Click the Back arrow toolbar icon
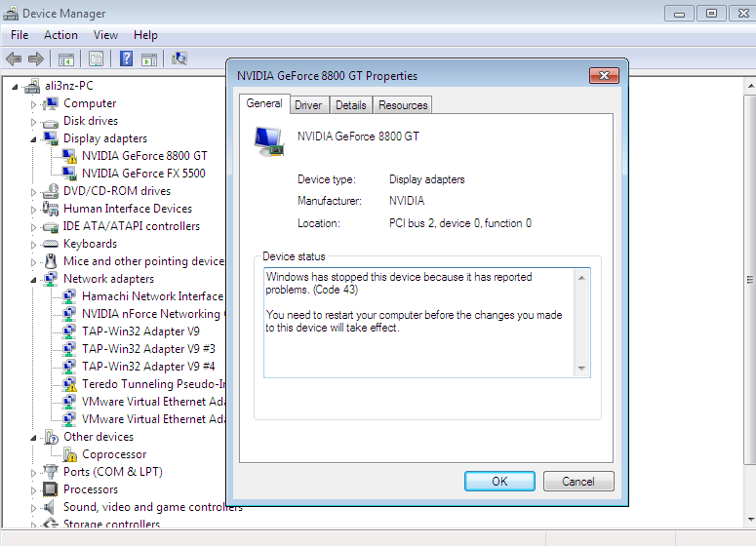The height and width of the screenshot is (546, 756). (x=14, y=59)
